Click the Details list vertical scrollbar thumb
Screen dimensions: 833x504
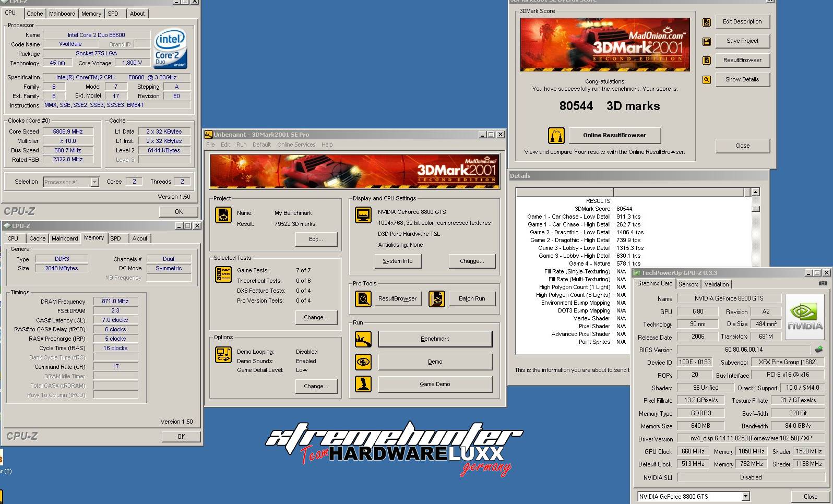click(755, 209)
